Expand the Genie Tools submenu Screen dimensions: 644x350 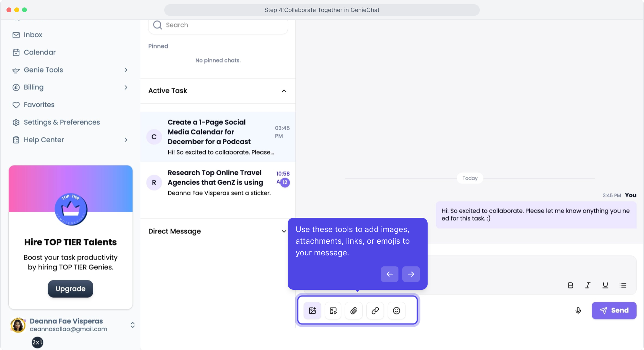pyautogui.click(x=126, y=70)
